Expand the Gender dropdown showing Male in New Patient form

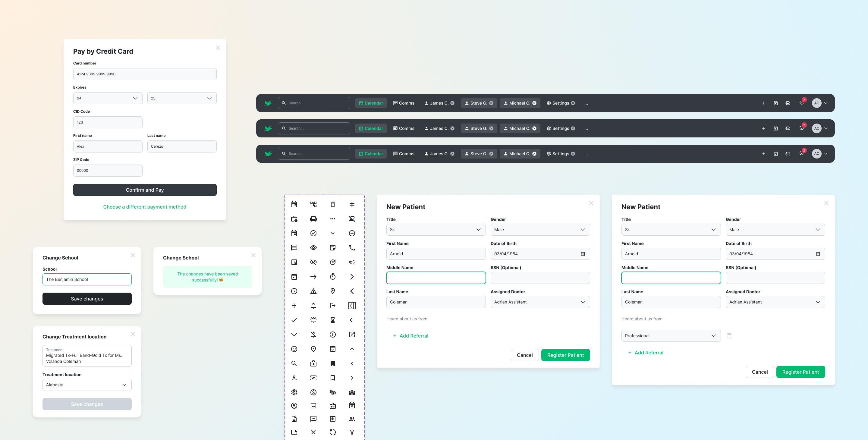[539, 230]
